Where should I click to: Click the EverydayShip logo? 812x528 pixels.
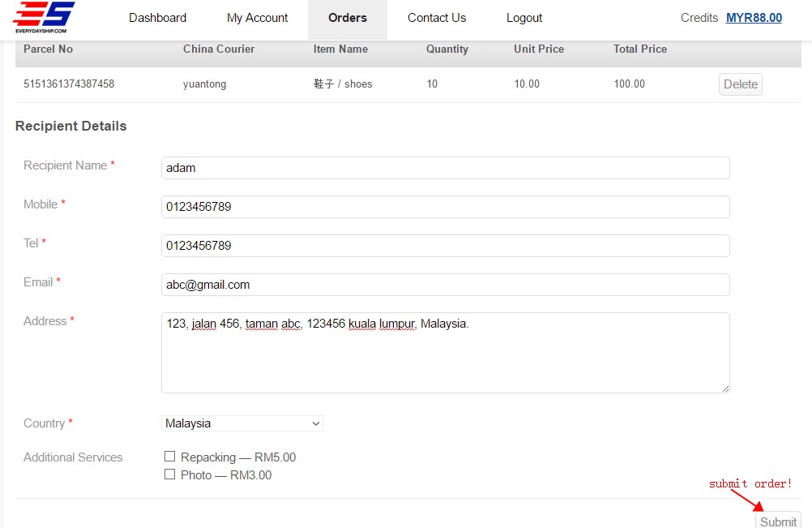click(45, 17)
